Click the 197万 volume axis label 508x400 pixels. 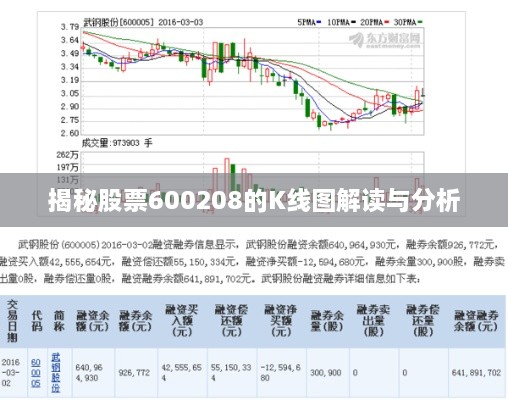67,167
